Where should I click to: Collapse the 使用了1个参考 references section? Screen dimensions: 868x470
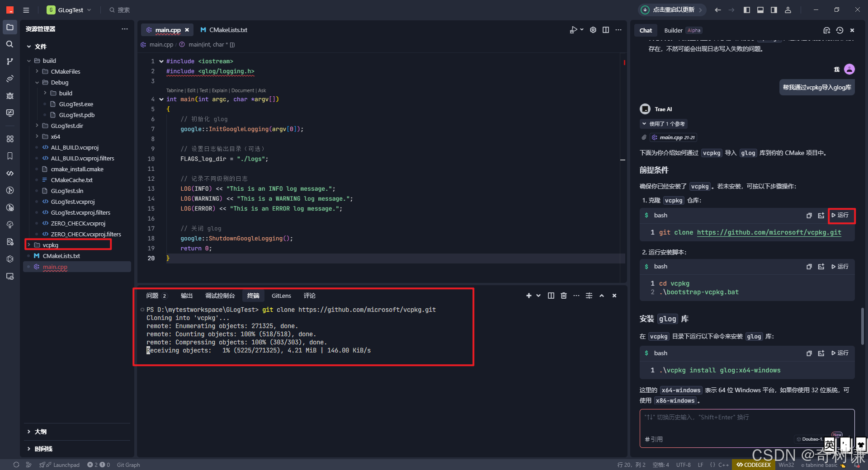(x=663, y=124)
